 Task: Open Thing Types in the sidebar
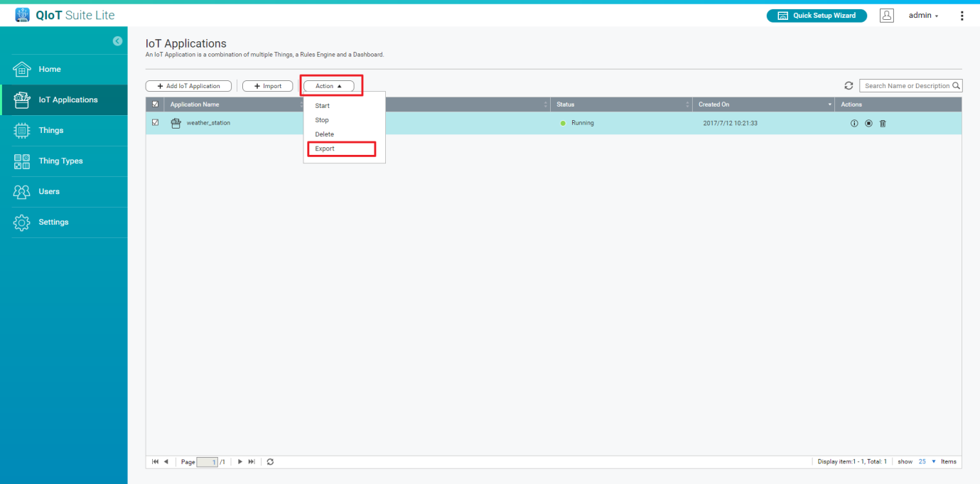[60, 161]
